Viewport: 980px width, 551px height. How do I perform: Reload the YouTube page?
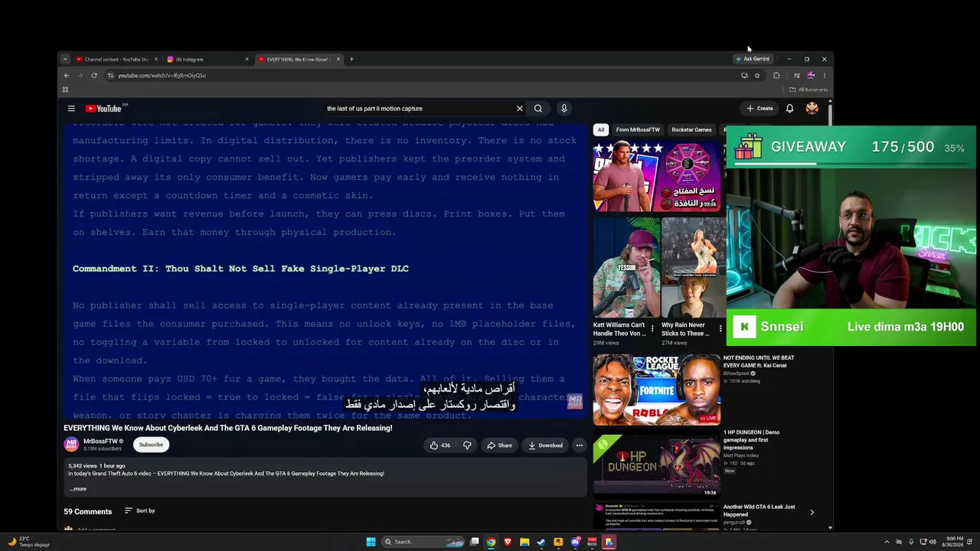click(94, 76)
